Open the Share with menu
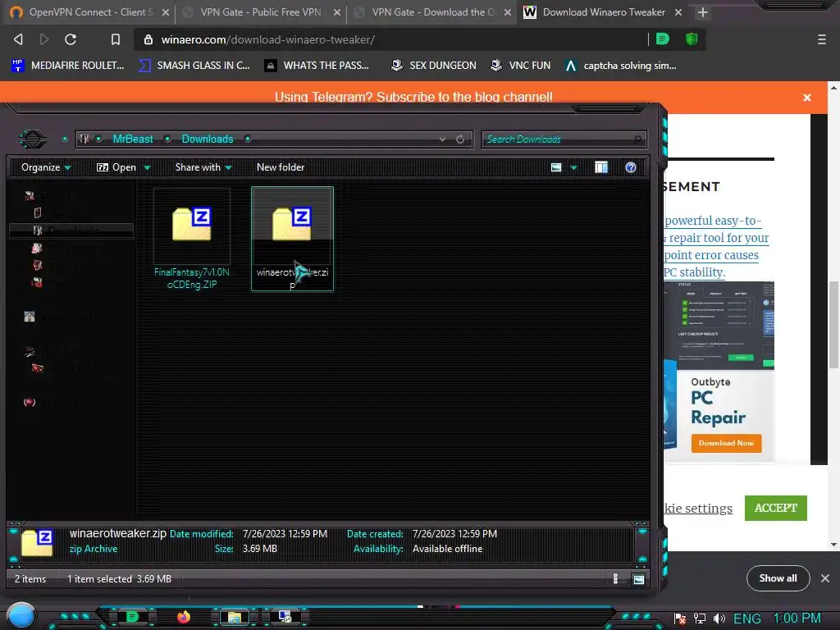The height and width of the screenshot is (630, 840). (x=203, y=167)
